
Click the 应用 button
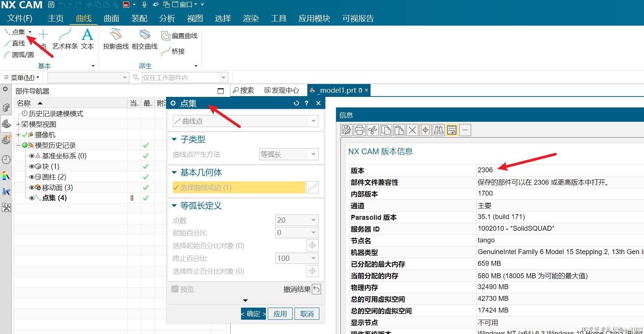click(x=280, y=314)
